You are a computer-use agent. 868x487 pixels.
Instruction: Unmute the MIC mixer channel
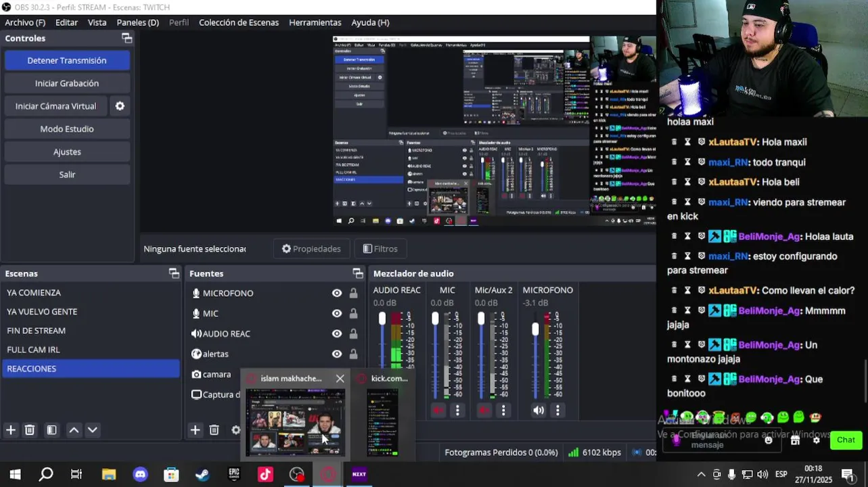[x=438, y=410]
